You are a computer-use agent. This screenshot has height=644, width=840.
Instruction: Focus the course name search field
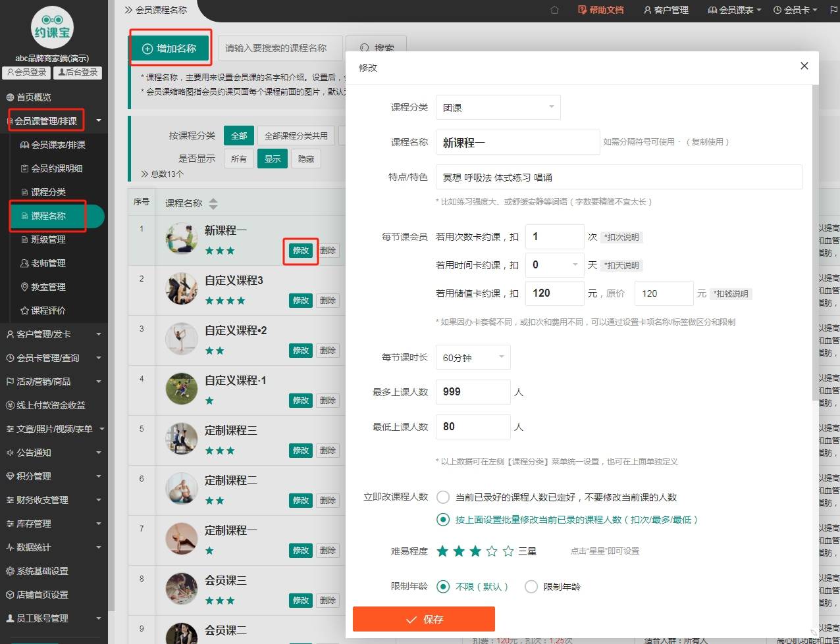[280, 48]
